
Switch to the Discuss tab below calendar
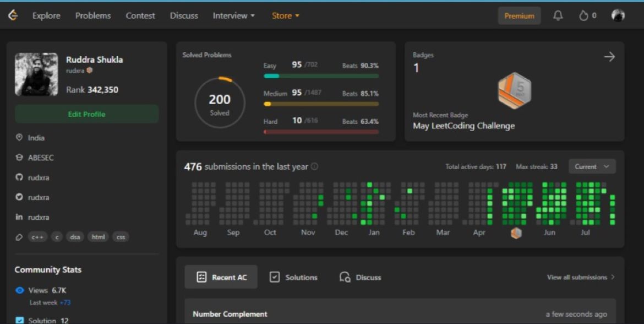pyautogui.click(x=360, y=277)
